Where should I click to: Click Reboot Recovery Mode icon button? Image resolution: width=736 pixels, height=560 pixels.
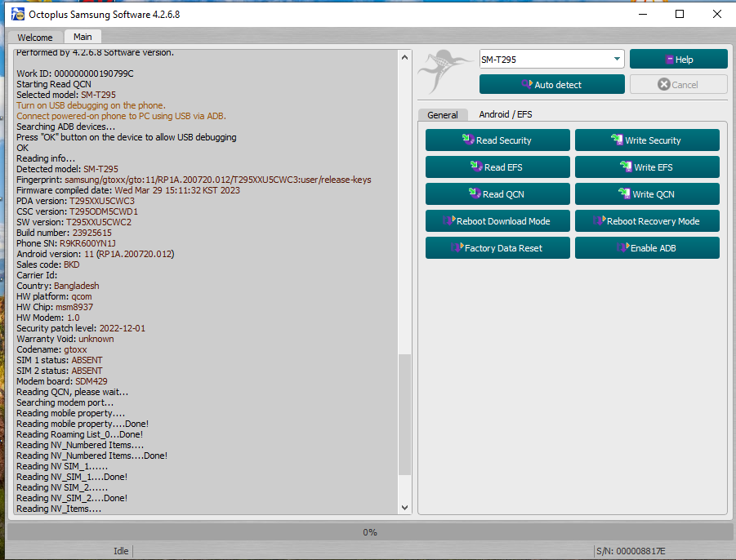pos(599,220)
